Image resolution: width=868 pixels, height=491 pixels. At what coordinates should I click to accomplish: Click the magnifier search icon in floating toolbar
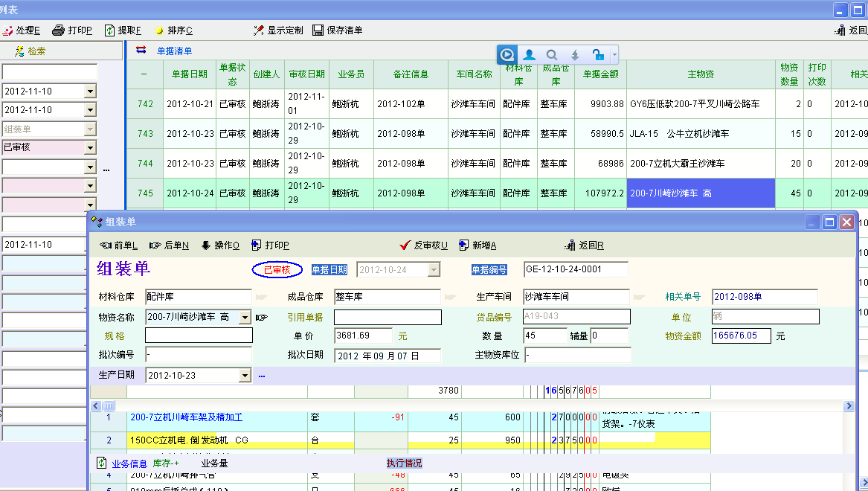click(x=552, y=54)
